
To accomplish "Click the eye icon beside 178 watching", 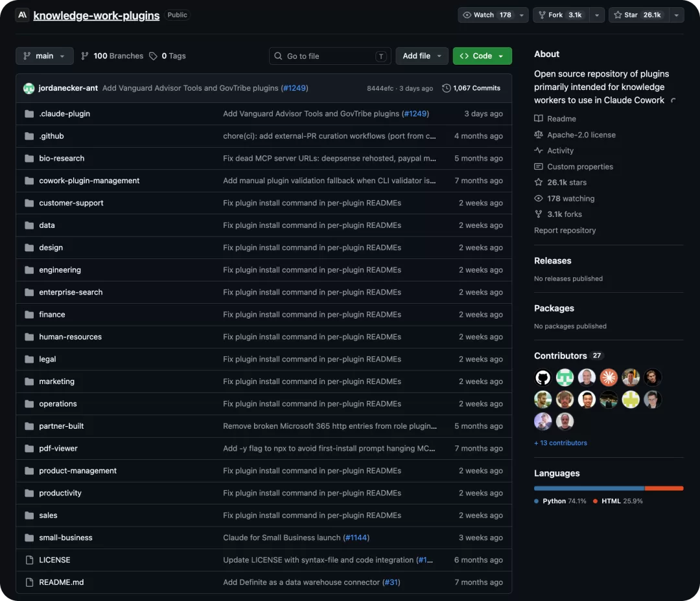I will click(x=539, y=198).
